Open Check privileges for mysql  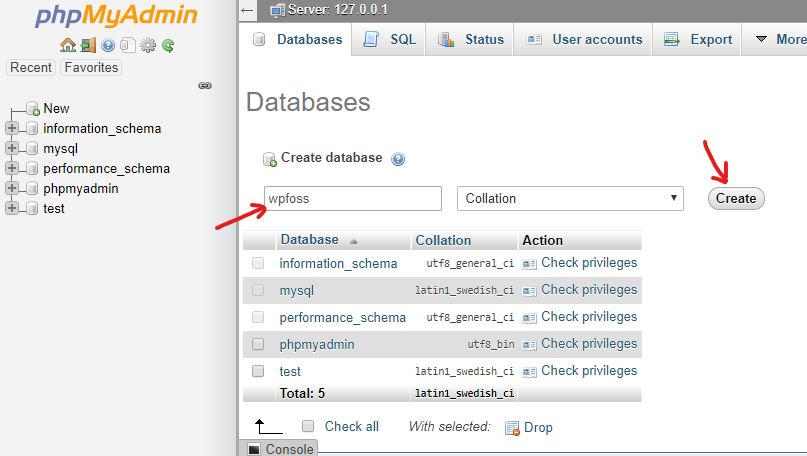pos(589,290)
